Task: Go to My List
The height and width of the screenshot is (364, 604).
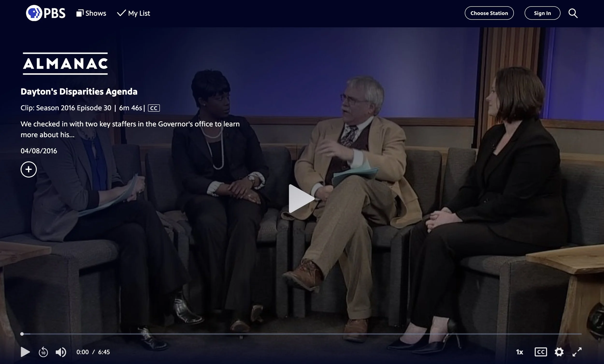Action: pyautogui.click(x=134, y=13)
